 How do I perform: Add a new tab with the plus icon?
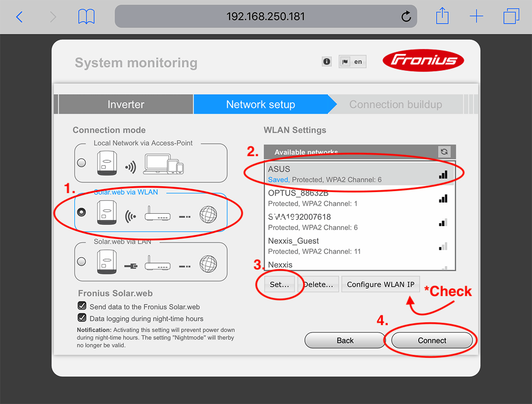pyautogui.click(x=476, y=16)
